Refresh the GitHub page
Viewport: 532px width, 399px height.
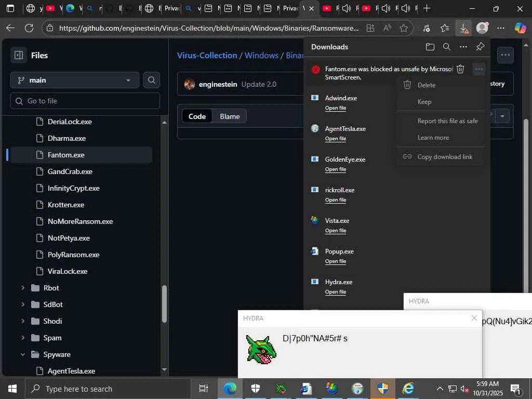[x=29, y=28]
